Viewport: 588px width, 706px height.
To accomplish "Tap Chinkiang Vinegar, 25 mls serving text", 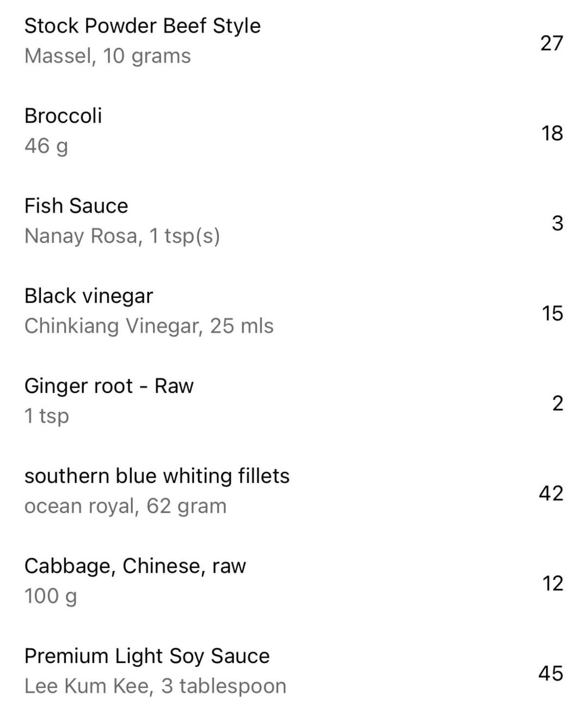I will coord(149,326).
